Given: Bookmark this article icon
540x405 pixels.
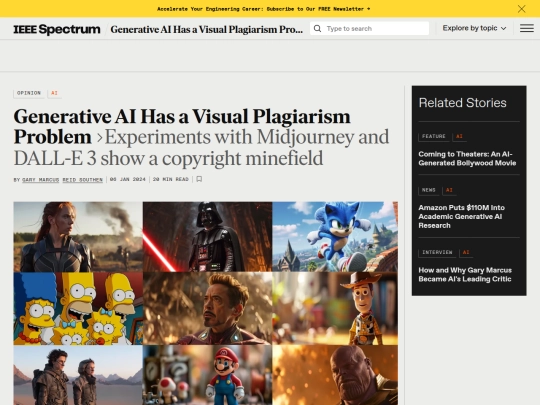Looking at the screenshot, I should pos(199,179).
